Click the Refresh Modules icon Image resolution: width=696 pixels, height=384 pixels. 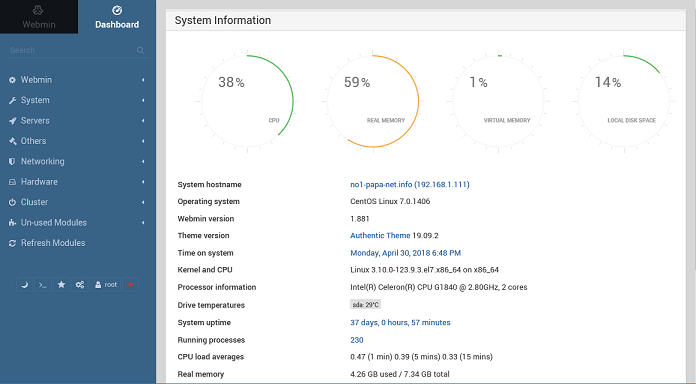tap(12, 243)
